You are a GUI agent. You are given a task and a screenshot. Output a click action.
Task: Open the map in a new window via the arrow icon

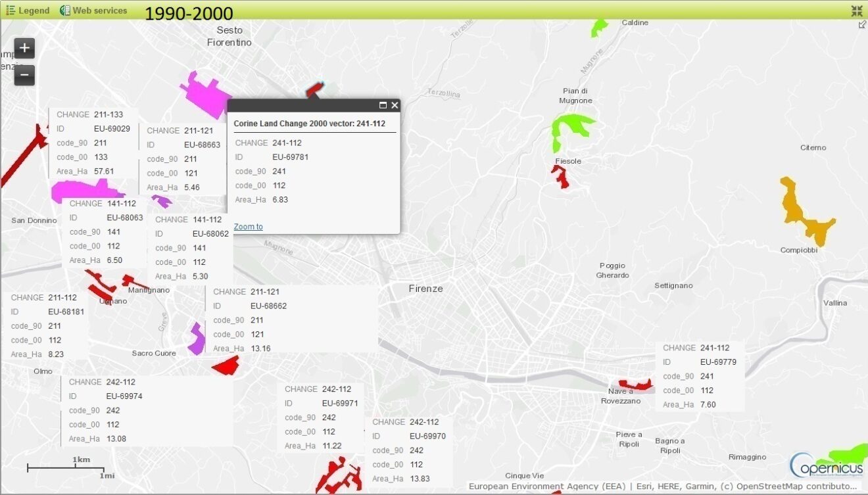pos(862,25)
